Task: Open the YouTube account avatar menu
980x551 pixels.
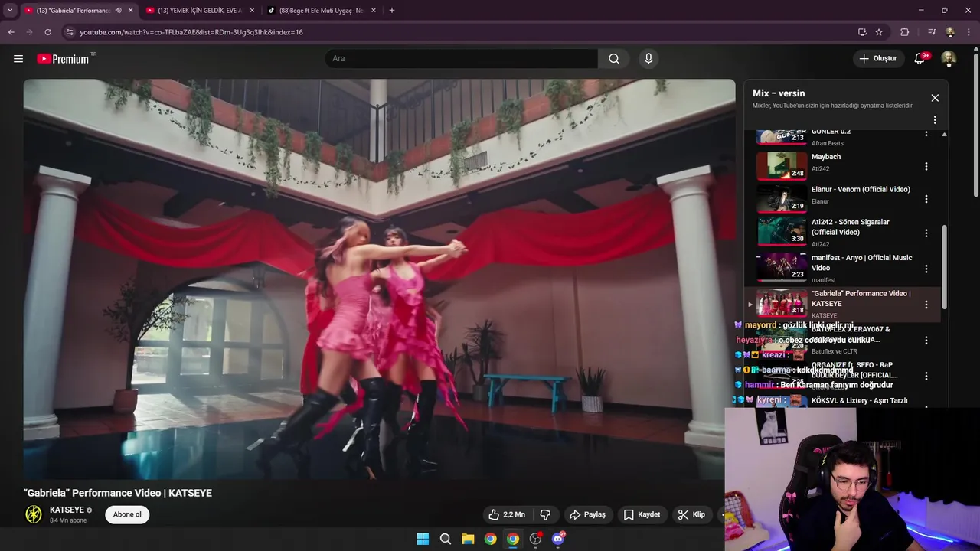Action: click(949, 58)
